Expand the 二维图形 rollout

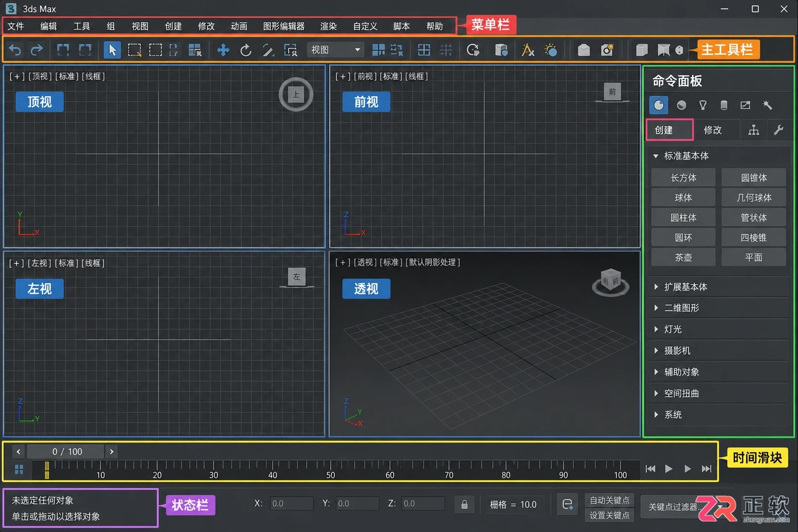719,308
